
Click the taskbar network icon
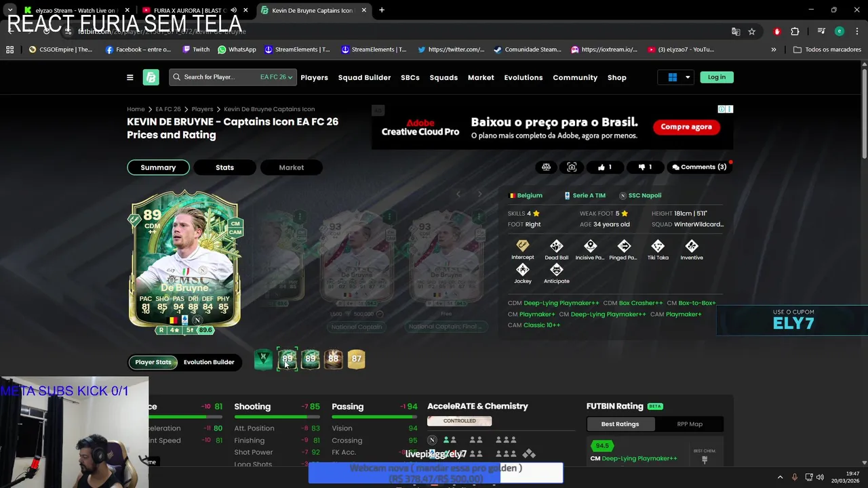click(x=808, y=477)
